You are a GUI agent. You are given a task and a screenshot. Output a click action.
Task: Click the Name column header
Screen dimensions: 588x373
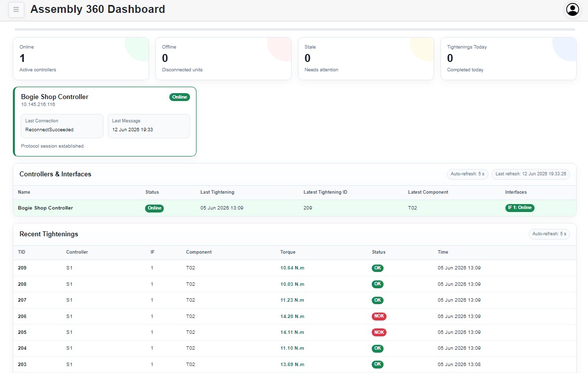pyautogui.click(x=24, y=192)
